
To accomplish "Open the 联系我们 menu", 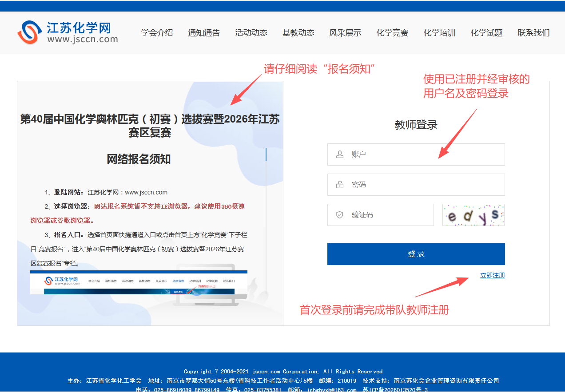I will (533, 33).
